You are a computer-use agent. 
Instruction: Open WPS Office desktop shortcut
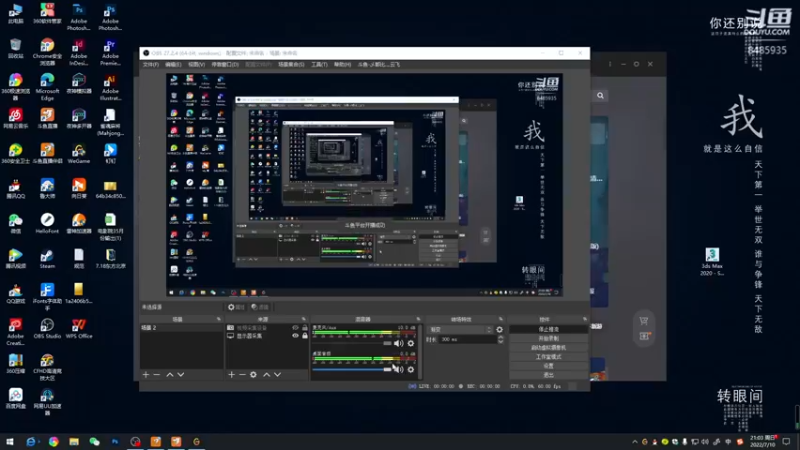[79, 329]
